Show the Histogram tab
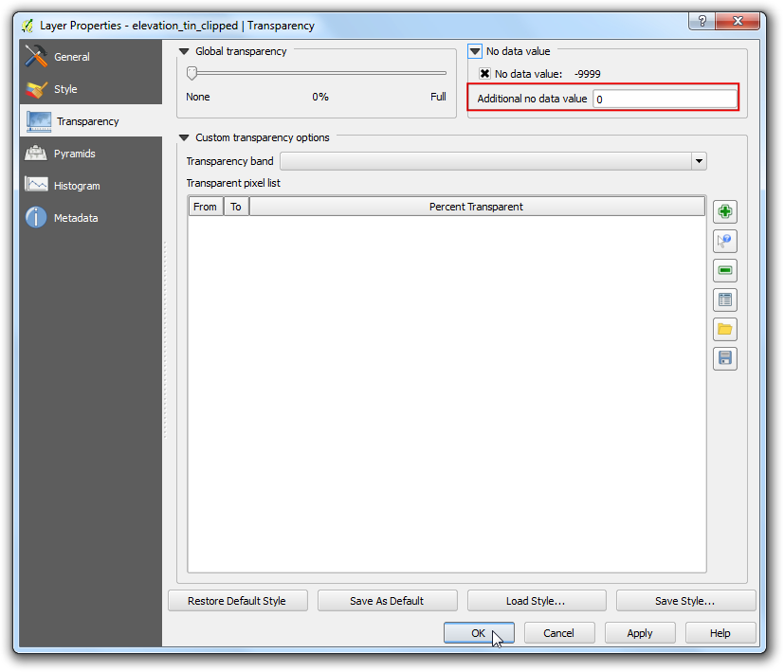Viewport: 784px width, 672px height. coord(91,186)
